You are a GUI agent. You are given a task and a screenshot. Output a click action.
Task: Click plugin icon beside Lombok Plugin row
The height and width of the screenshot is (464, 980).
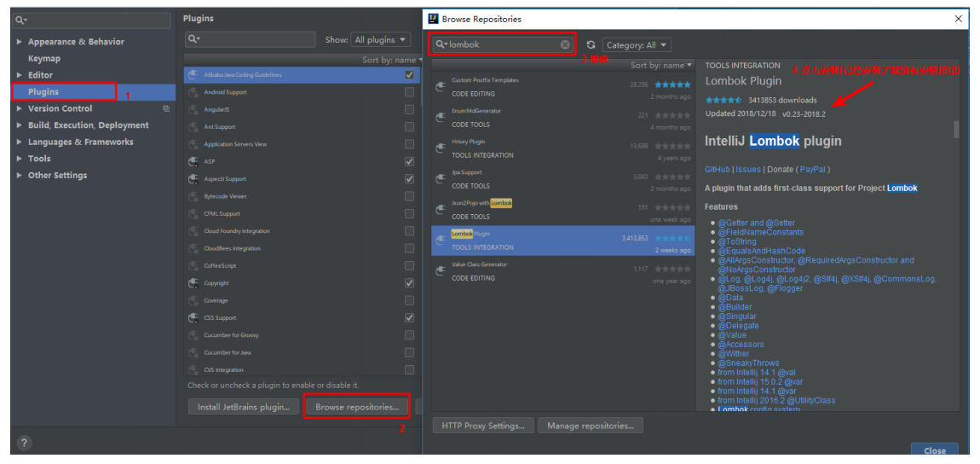(x=440, y=241)
